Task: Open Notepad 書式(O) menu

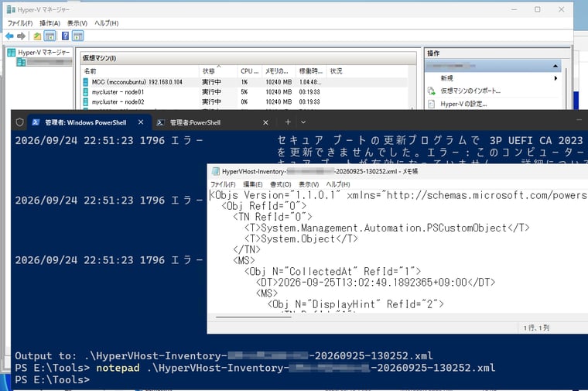Action: tap(281, 184)
